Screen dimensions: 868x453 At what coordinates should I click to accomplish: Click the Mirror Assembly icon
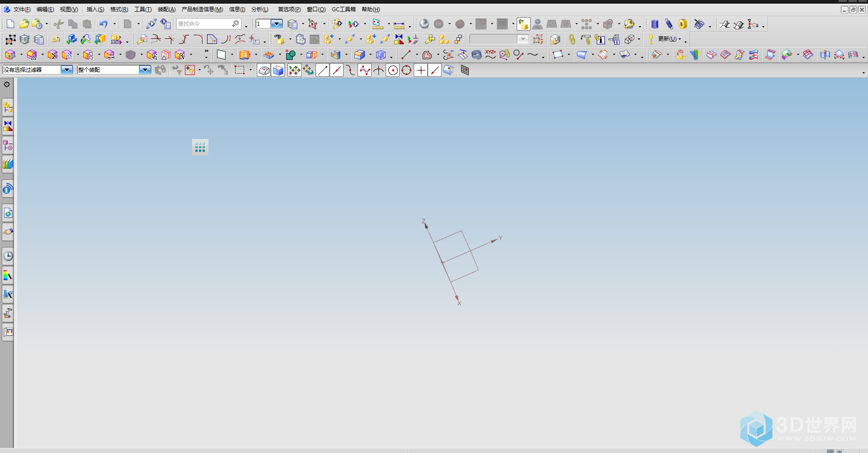click(399, 39)
